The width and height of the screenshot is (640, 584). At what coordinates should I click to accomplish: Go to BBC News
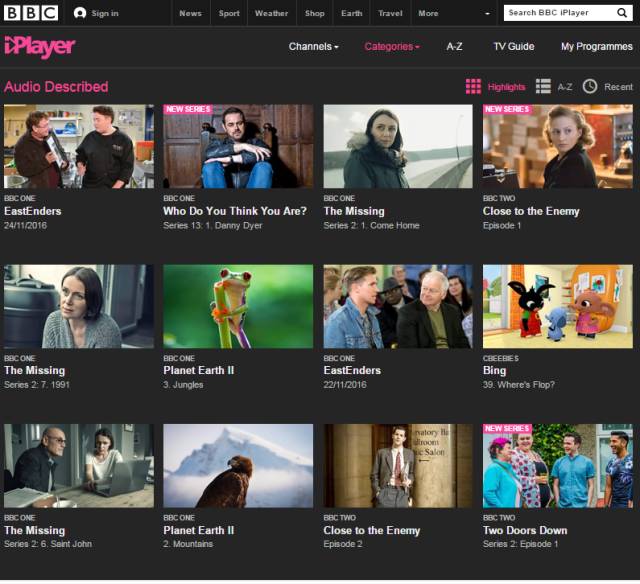pyautogui.click(x=191, y=13)
